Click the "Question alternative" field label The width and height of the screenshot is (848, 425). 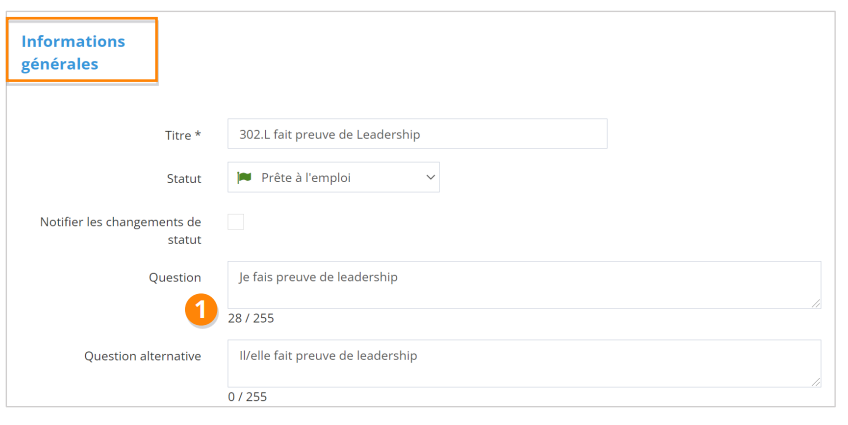pyautogui.click(x=142, y=356)
